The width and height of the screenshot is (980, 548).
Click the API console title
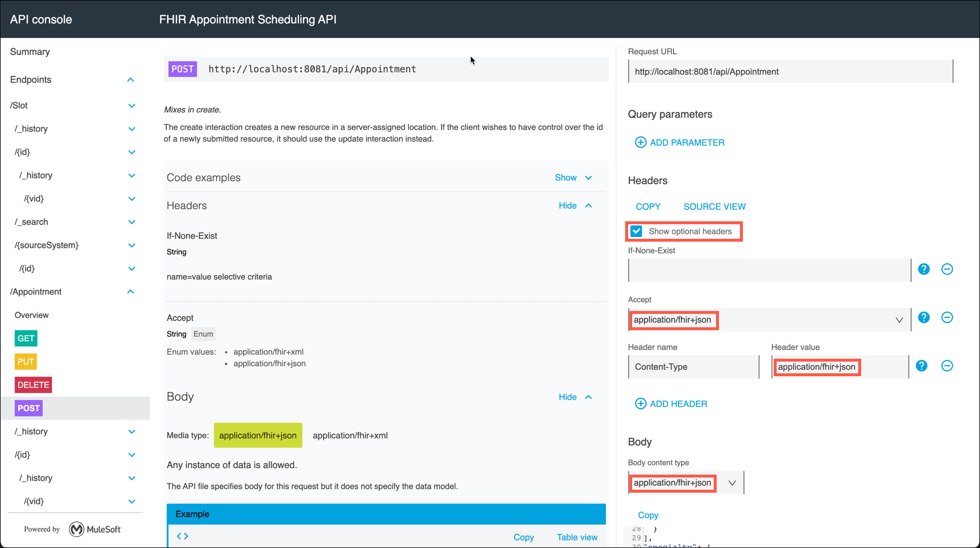click(41, 19)
